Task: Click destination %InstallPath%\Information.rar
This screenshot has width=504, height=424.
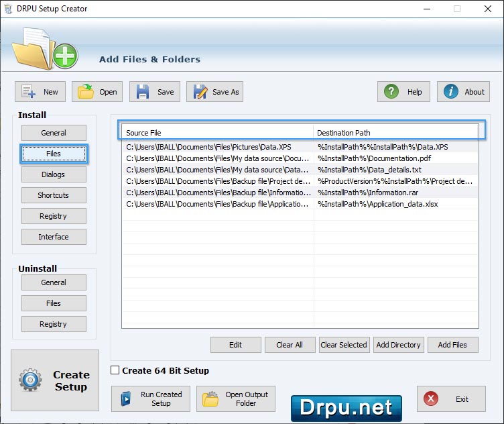Action: (368, 193)
